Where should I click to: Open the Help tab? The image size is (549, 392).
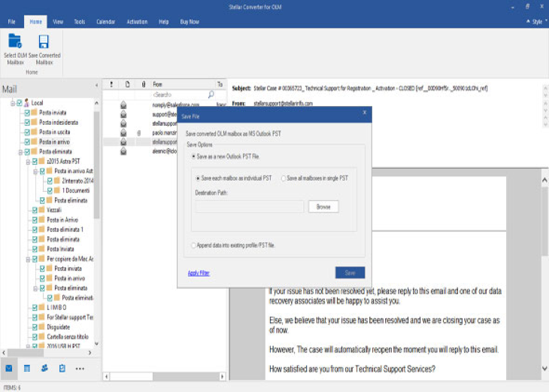[x=163, y=22]
